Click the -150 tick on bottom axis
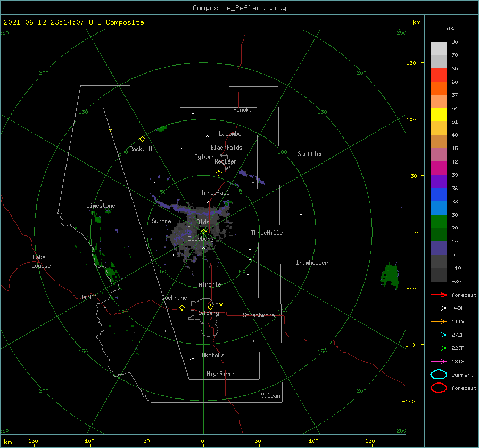This screenshot has width=479, height=448. 31,441
